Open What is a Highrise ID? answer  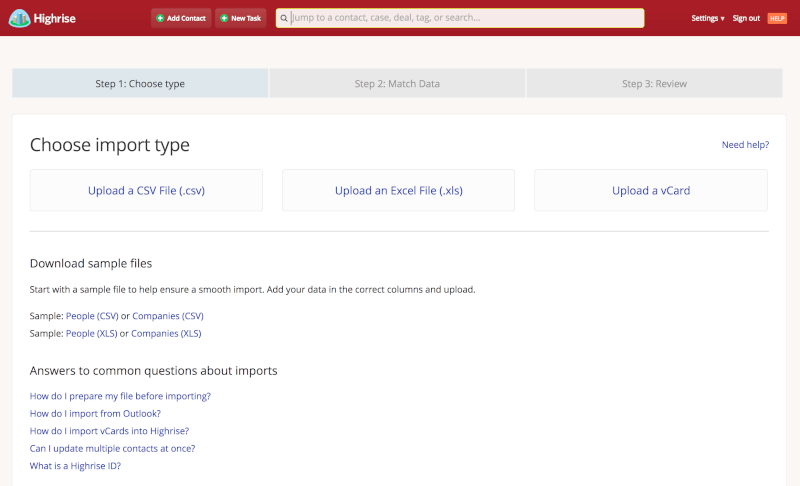75,466
